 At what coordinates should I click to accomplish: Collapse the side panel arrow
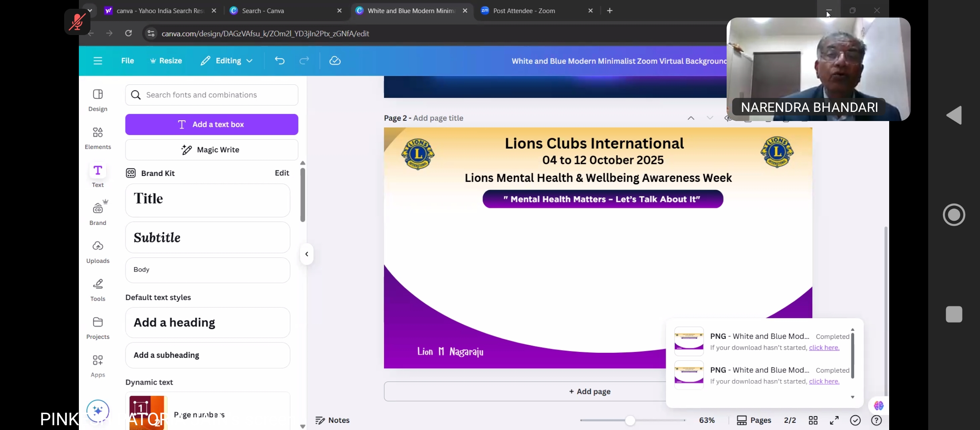(307, 254)
